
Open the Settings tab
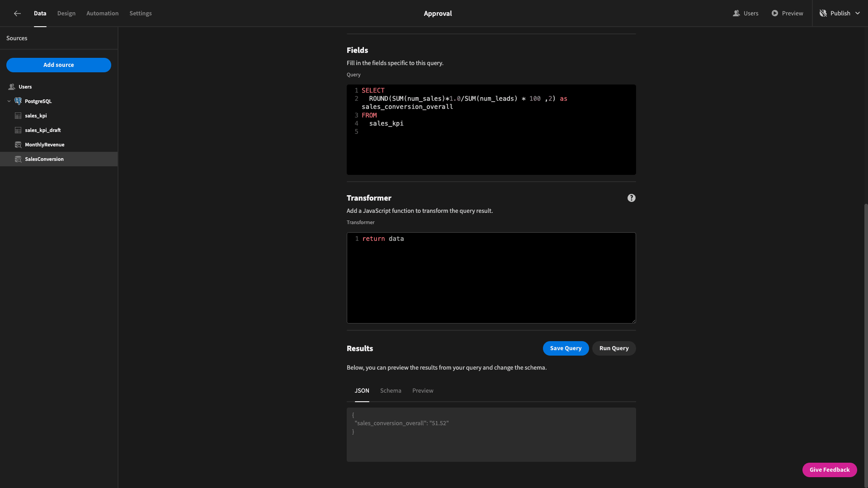tap(141, 14)
